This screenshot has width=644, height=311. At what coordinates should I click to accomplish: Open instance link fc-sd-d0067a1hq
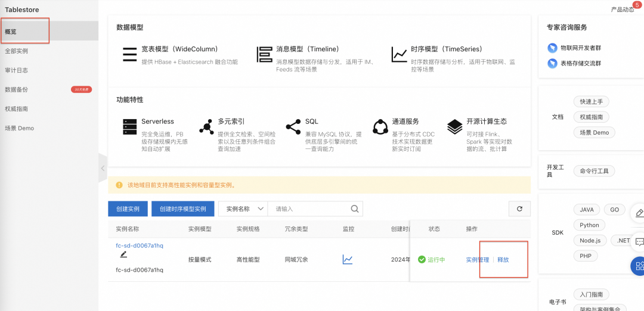[x=140, y=245]
